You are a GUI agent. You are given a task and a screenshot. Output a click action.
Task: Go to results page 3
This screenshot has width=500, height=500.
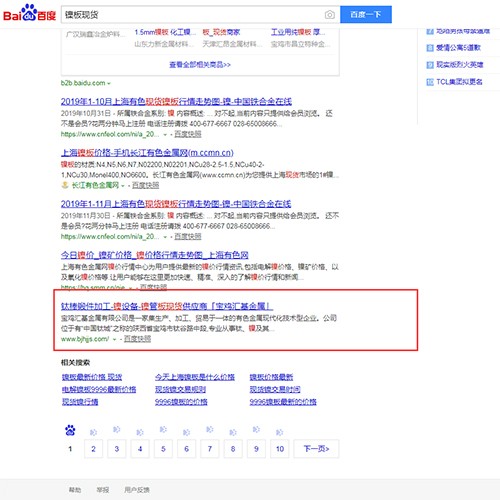pos(117,449)
